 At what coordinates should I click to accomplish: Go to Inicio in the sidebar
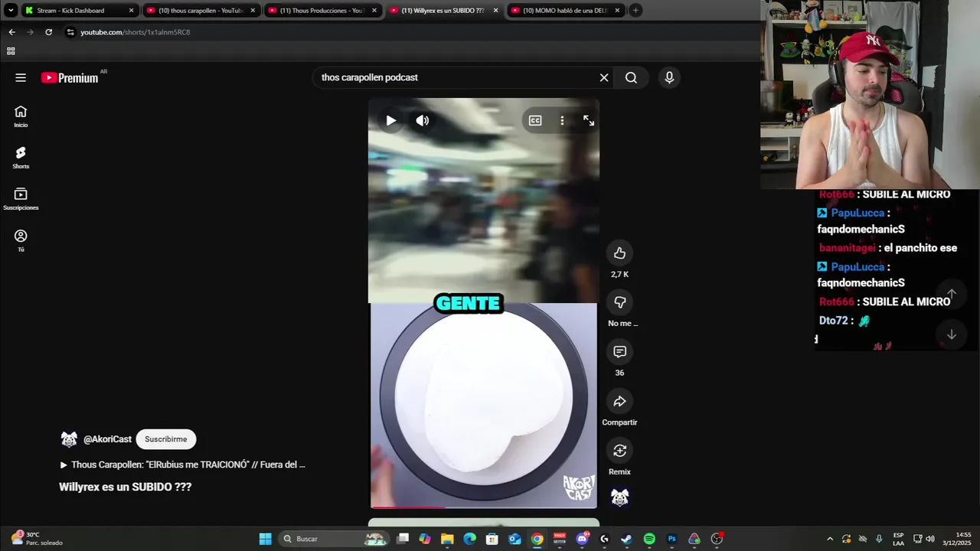(x=21, y=116)
